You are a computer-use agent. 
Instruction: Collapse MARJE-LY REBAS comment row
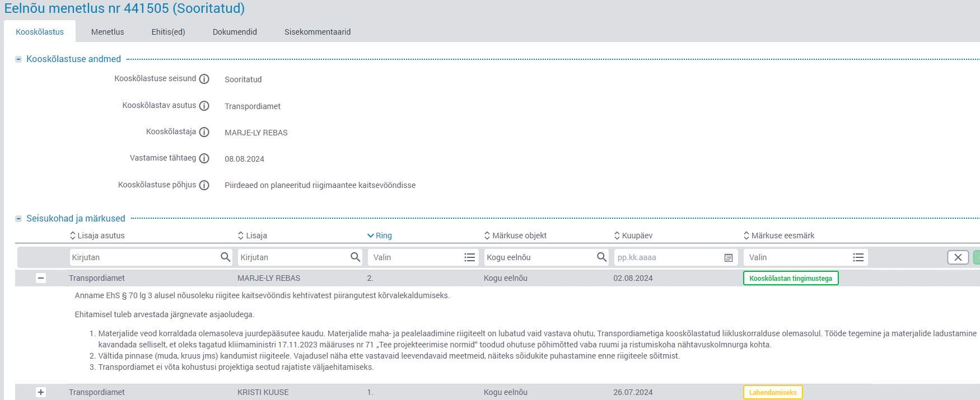41,278
